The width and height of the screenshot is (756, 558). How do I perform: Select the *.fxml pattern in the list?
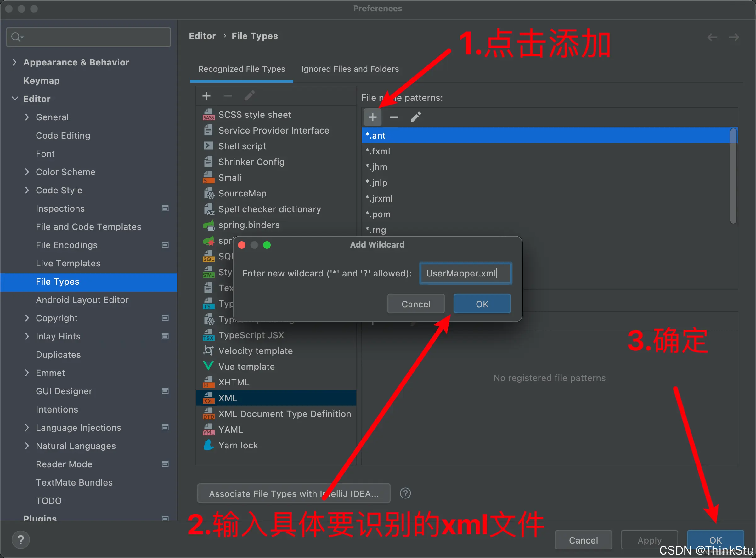pos(378,151)
